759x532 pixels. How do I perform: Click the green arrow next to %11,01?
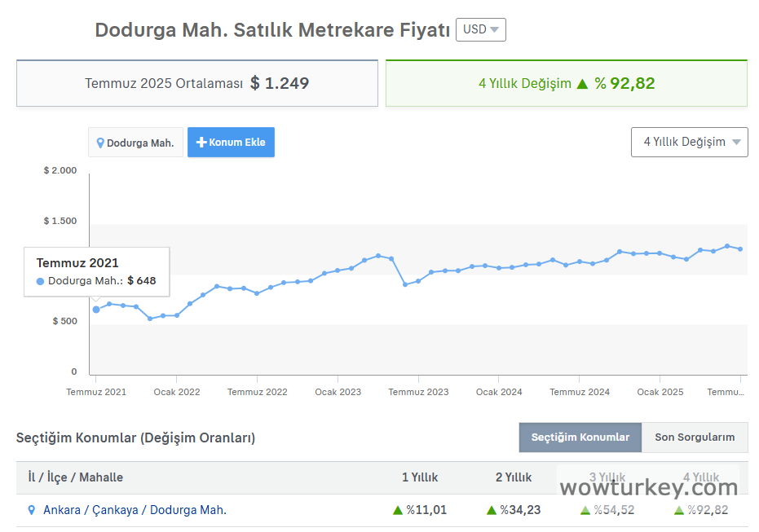pyautogui.click(x=398, y=510)
